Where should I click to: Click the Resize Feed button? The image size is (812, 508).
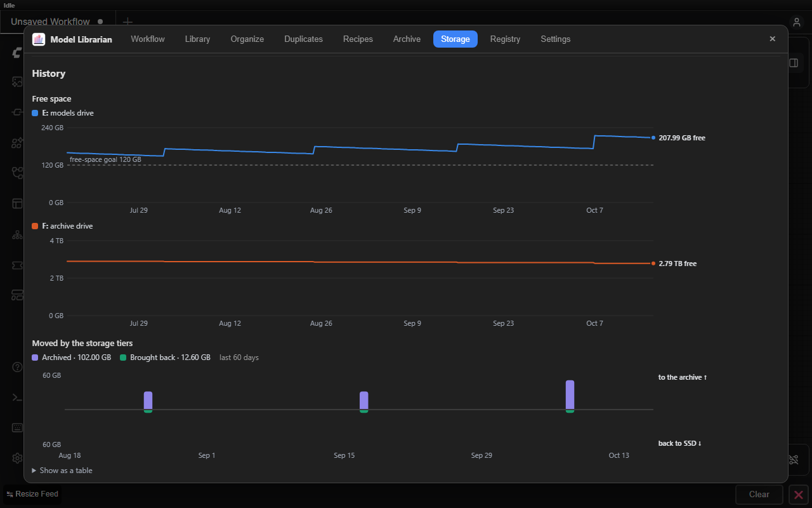pyautogui.click(x=32, y=494)
